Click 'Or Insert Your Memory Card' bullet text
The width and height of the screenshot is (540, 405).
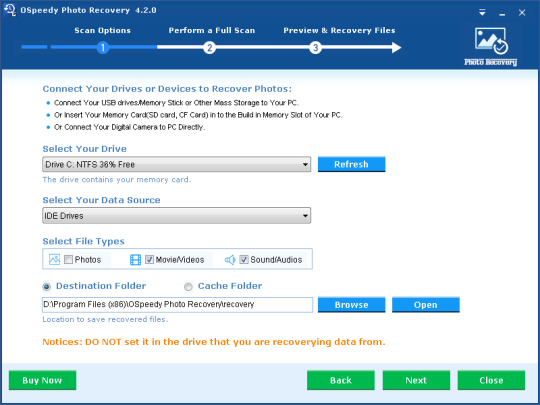[x=198, y=115]
